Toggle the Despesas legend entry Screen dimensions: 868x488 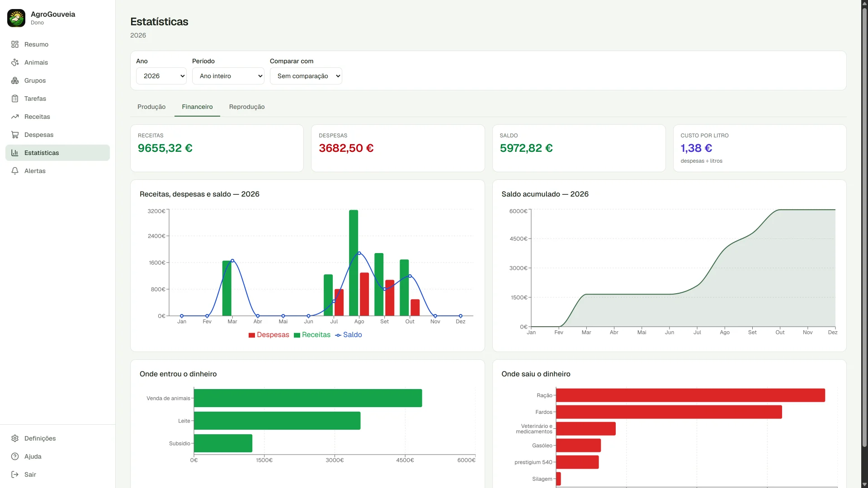[x=269, y=335]
